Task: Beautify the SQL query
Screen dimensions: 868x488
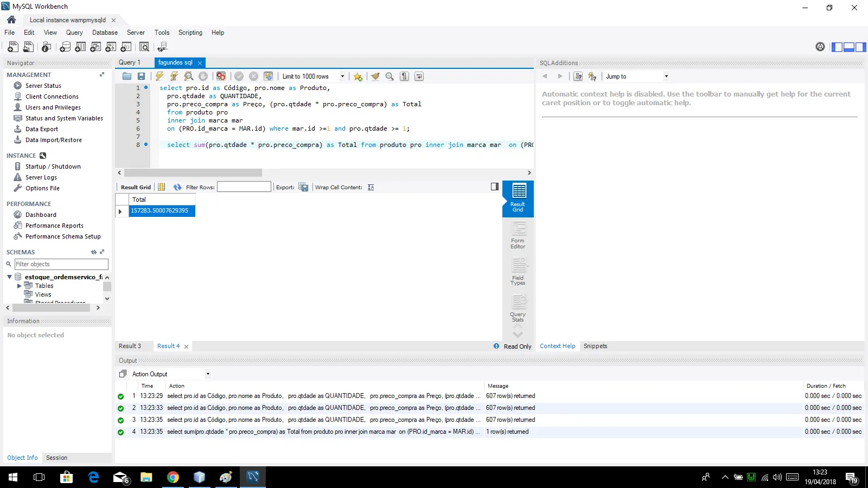Action: (375, 76)
